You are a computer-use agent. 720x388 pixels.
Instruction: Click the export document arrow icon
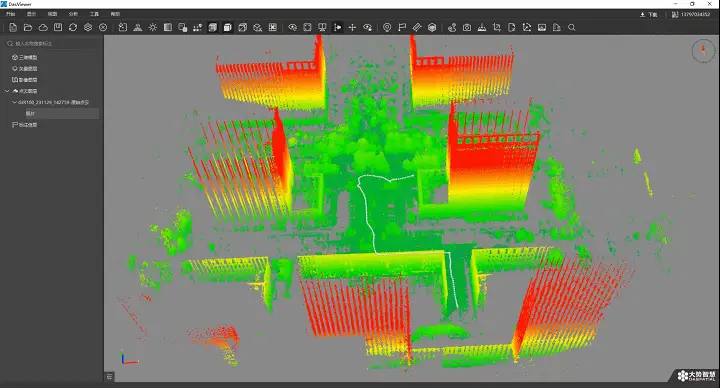[512, 28]
